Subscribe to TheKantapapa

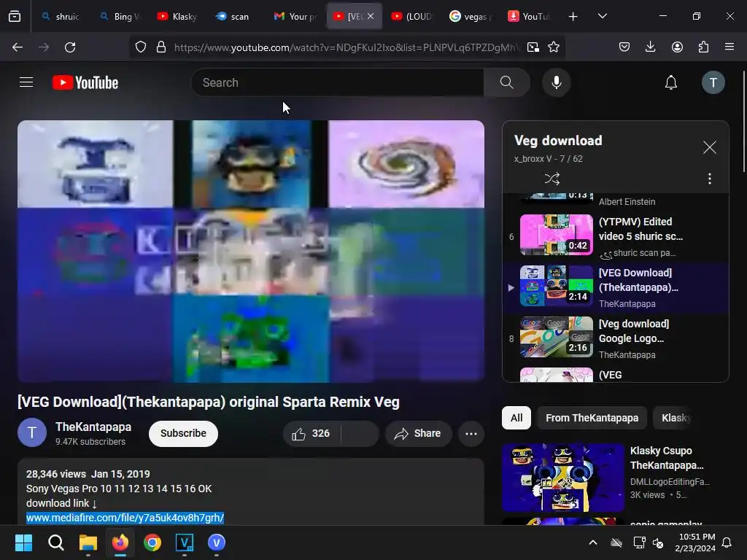tap(183, 433)
